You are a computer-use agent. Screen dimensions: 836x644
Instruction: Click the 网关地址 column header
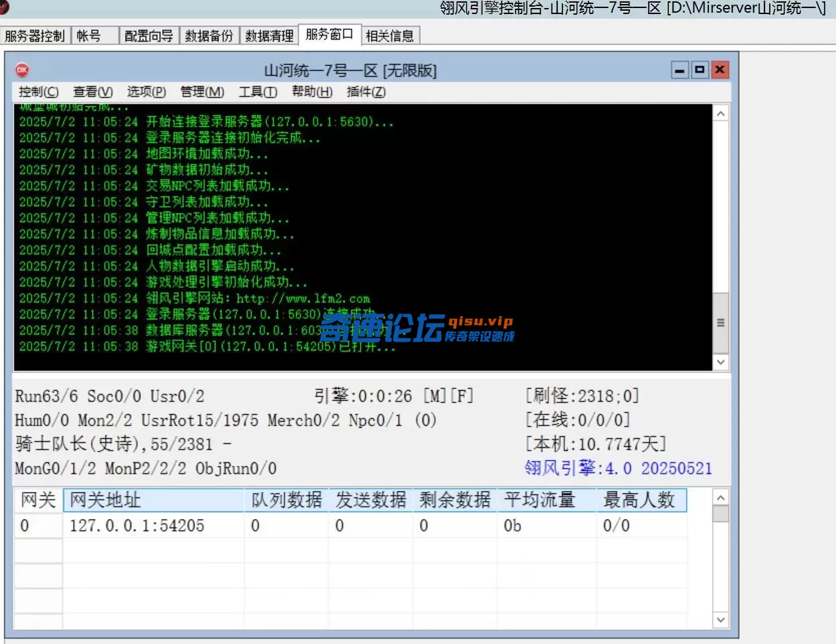[154, 500]
